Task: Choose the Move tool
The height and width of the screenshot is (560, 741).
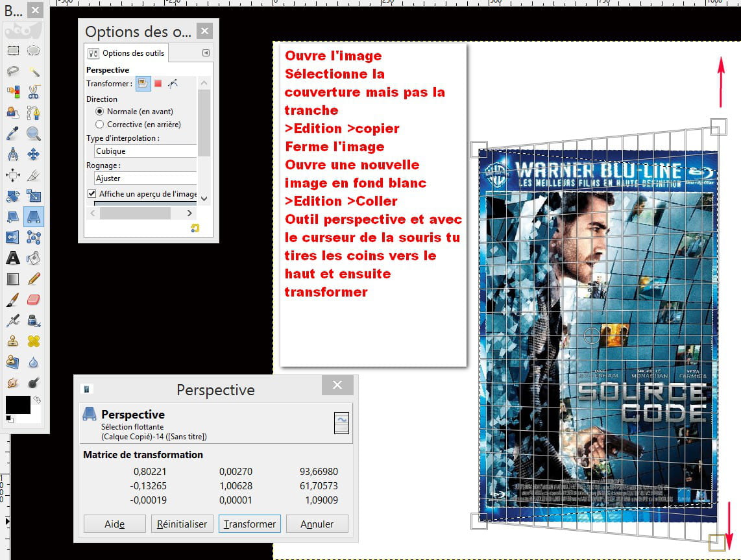Action: pyautogui.click(x=34, y=154)
